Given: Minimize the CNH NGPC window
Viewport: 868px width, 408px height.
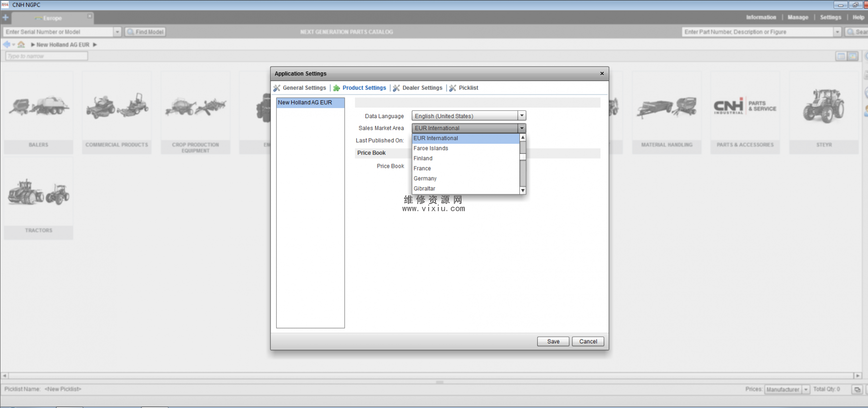Looking at the screenshot, I should [x=841, y=5].
